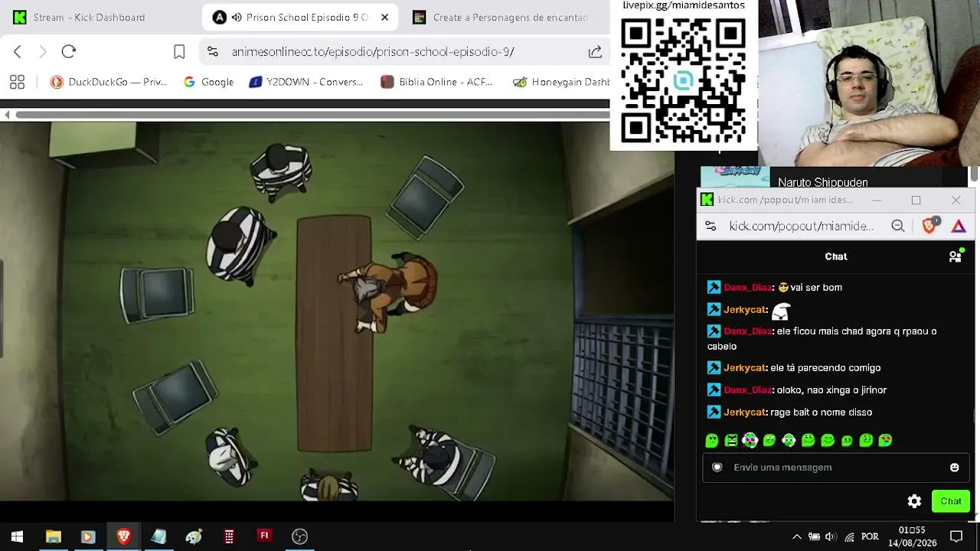Open Brave browser from the taskbar
Screen dimensions: 980x551
coord(123,536)
